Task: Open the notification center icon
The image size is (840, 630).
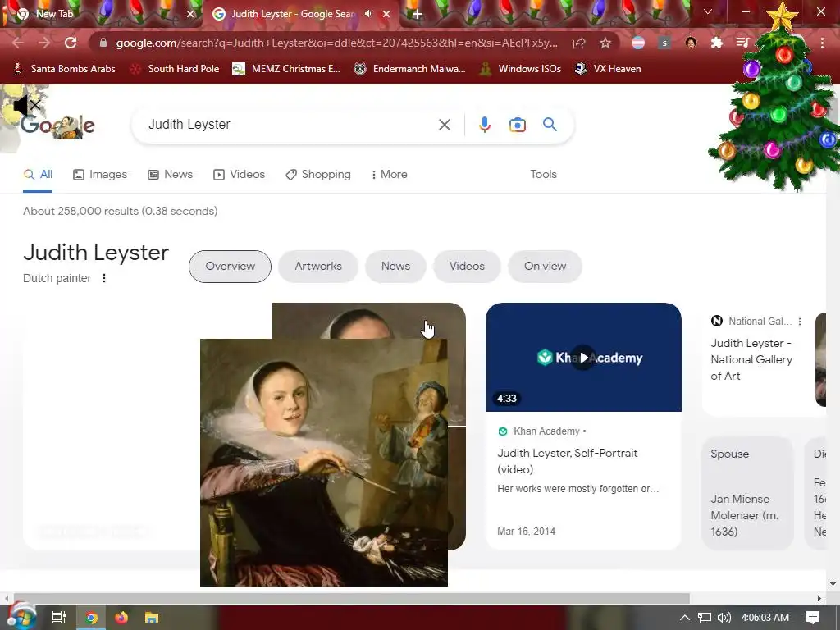Action: [x=813, y=618]
